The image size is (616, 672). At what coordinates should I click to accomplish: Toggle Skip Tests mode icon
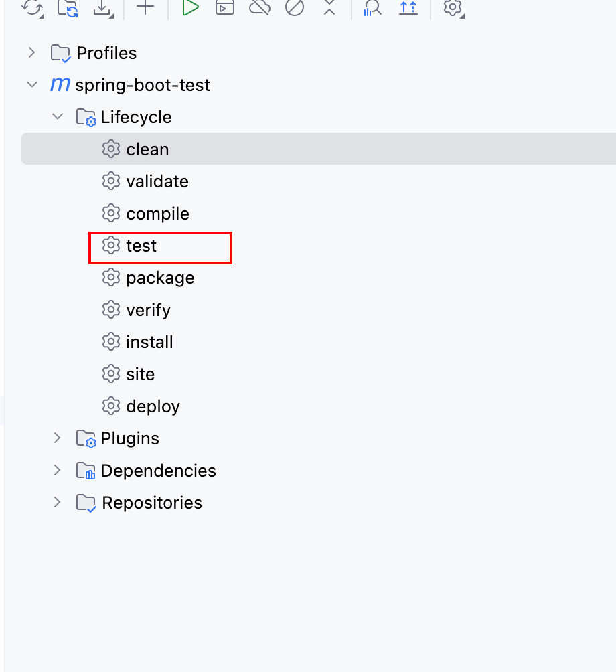pyautogui.click(x=295, y=7)
